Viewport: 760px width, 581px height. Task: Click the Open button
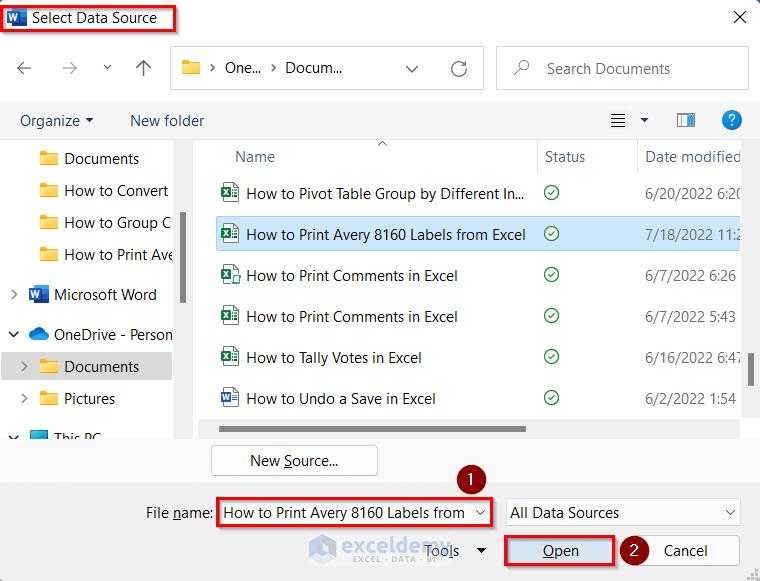click(560, 550)
